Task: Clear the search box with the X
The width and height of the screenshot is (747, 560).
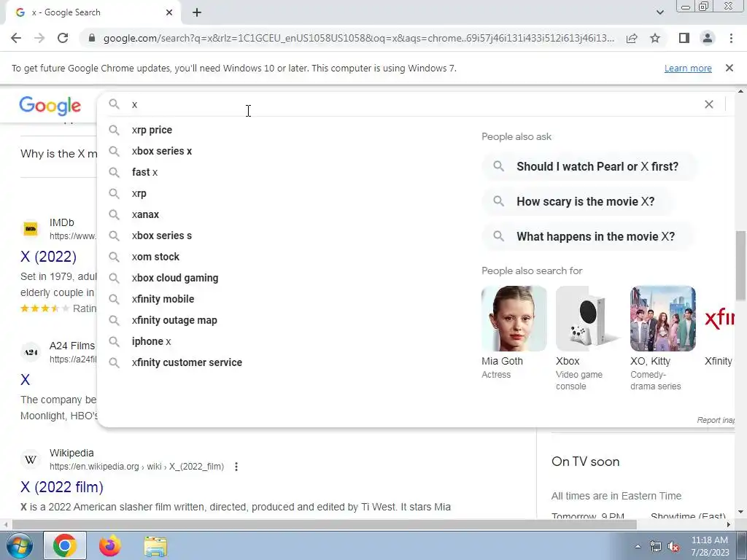Action: click(x=709, y=104)
